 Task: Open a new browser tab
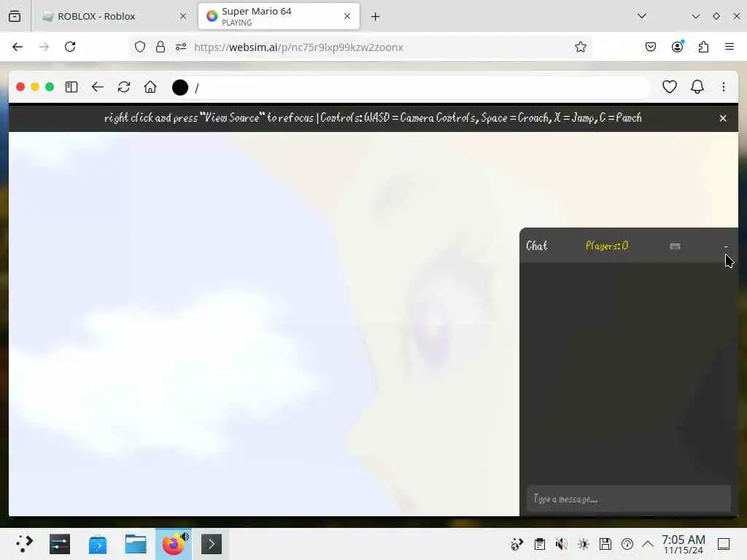[376, 17]
